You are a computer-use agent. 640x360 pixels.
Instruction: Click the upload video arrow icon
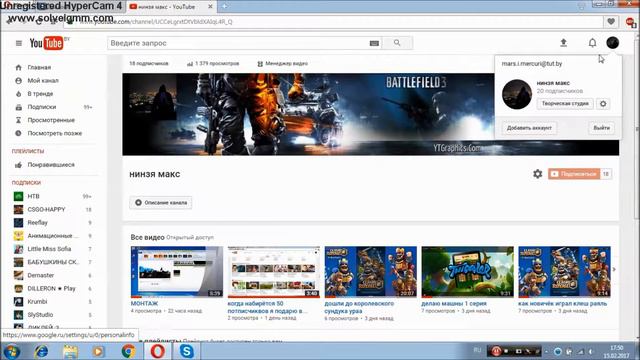tap(563, 42)
